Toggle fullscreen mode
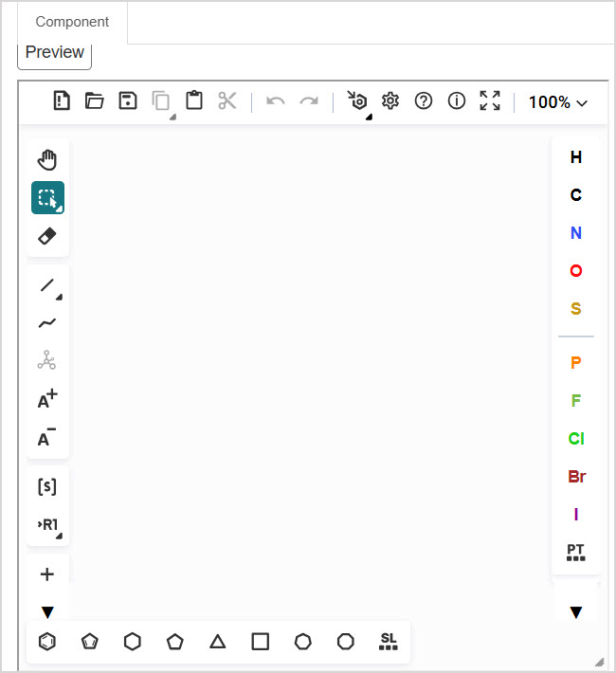The image size is (616, 673). [x=490, y=101]
